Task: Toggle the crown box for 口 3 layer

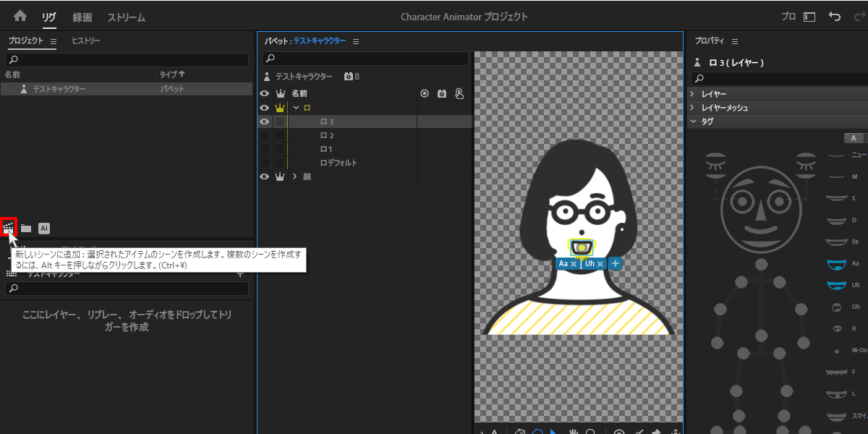Action: tap(280, 122)
